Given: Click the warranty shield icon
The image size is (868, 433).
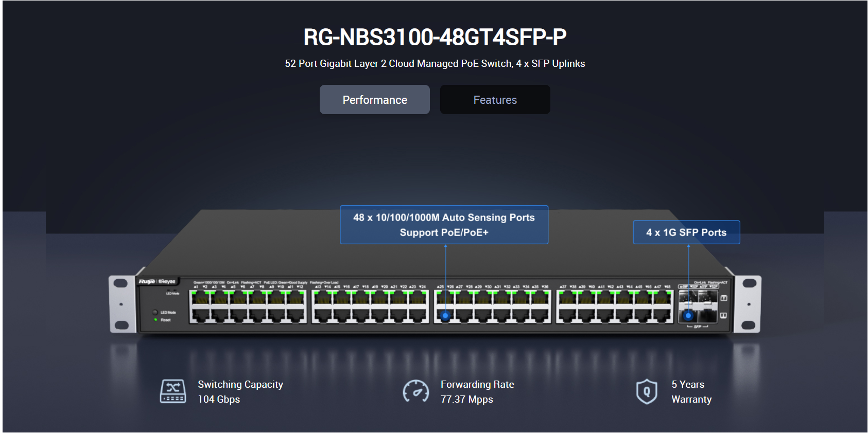Looking at the screenshot, I should click(x=647, y=391).
